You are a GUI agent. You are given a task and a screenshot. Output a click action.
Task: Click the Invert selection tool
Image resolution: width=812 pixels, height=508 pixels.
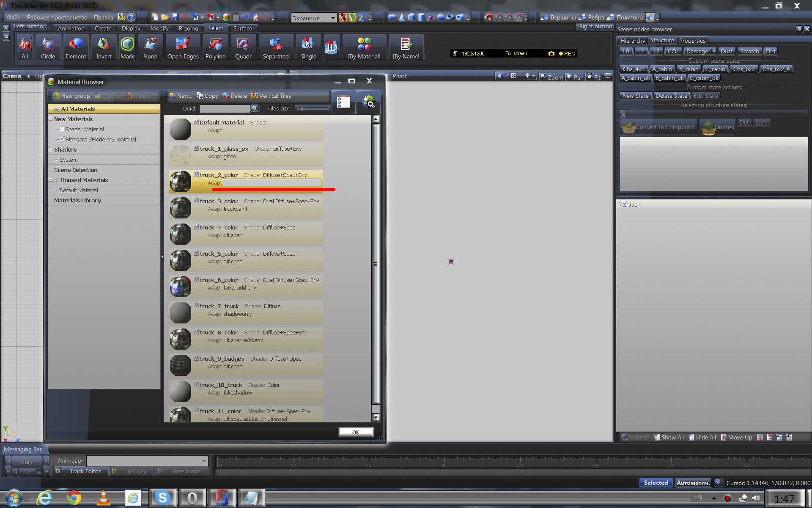pos(104,47)
